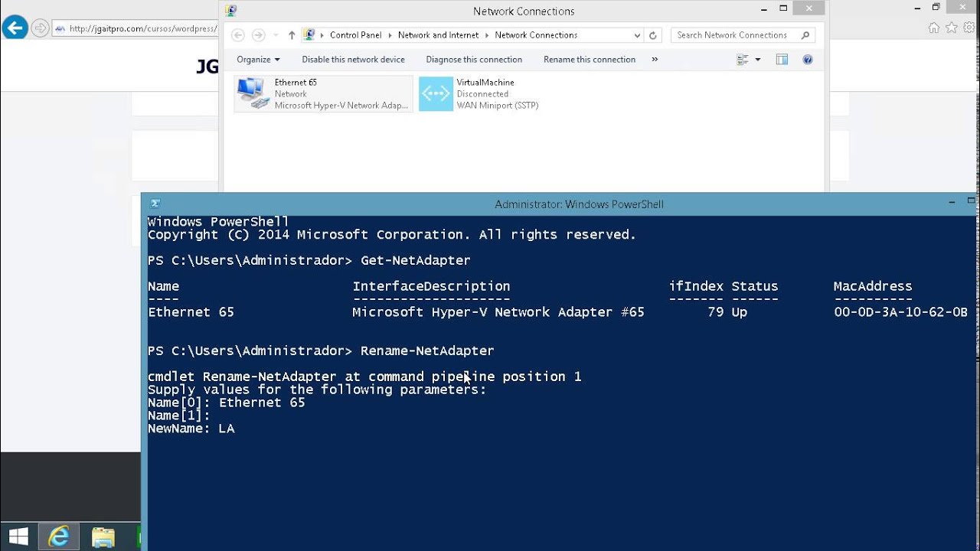The height and width of the screenshot is (551, 980).
Task: Click the ifIndex value 79
Action: 715,312
